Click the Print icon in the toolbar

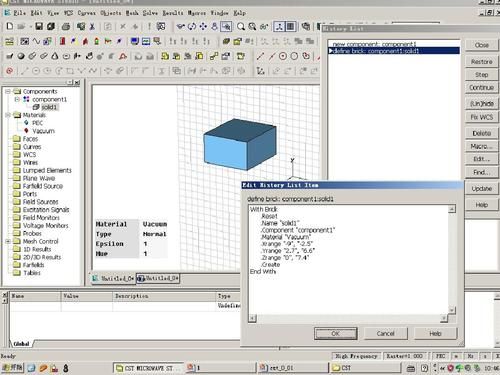66,26
